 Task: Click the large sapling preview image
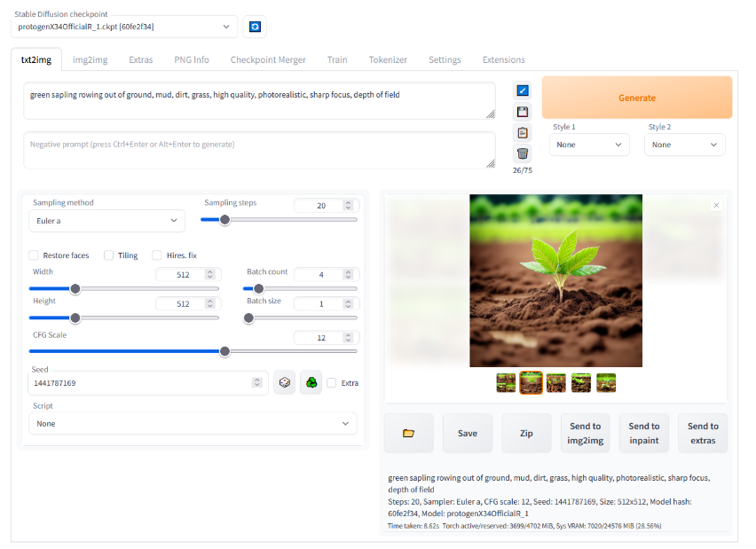click(x=556, y=280)
